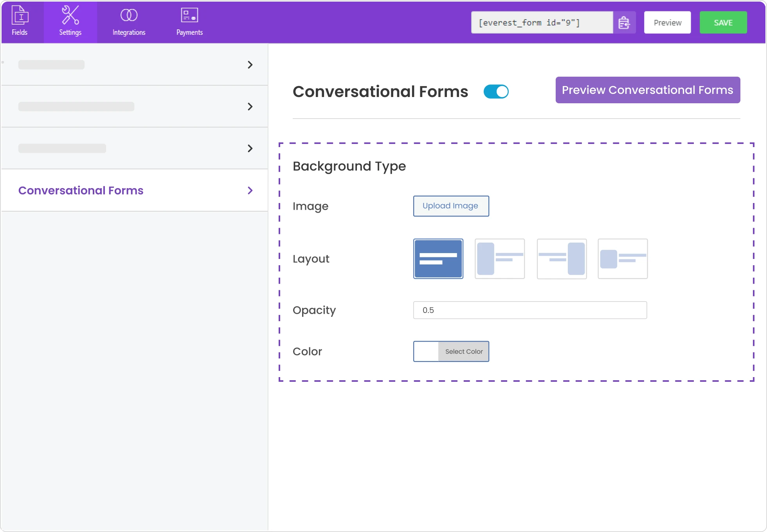Click the Upload Image button
Image resolution: width=767 pixels, height=532 pixels.
451,206
